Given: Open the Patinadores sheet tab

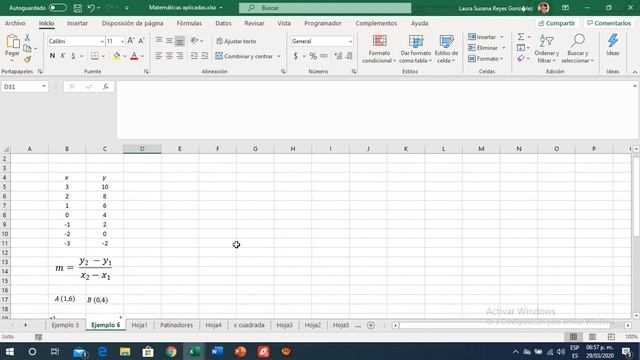Looking at the screenshot, I should (x=176, y=325).
